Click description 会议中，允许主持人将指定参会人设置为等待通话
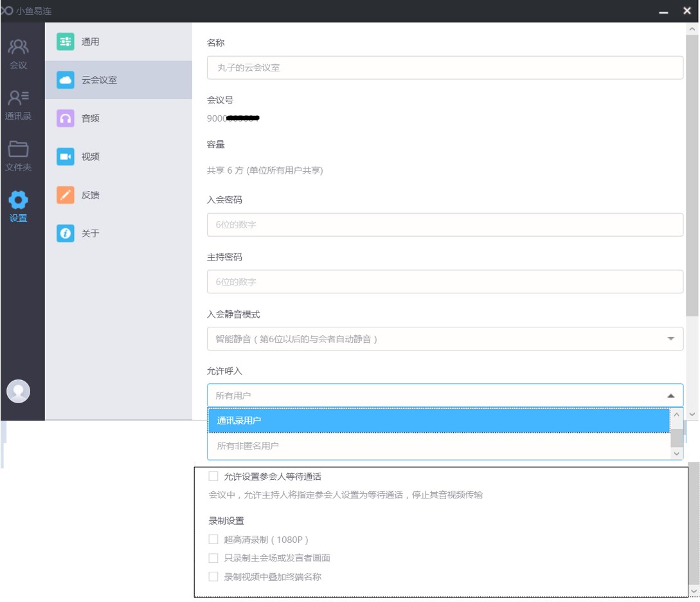 coord(346,495)
